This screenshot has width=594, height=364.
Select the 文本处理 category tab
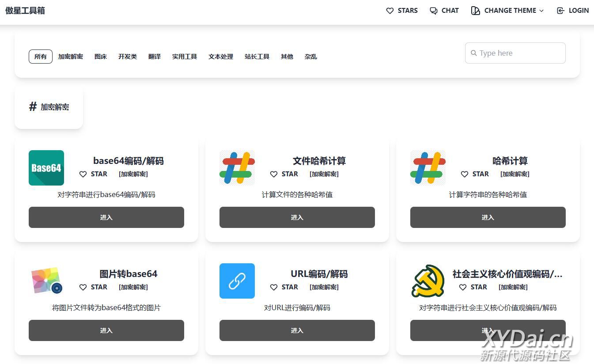tap(221, 57)
